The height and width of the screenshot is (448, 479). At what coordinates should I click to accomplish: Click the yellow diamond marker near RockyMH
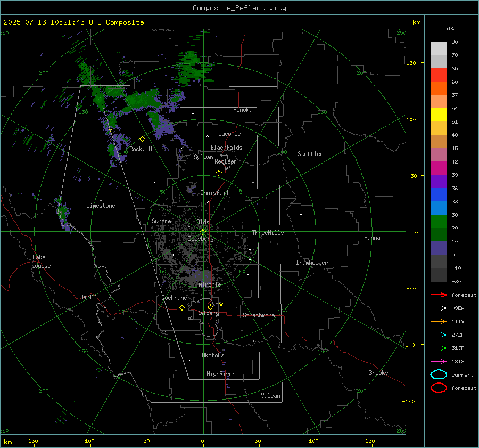tap(142, 139)
